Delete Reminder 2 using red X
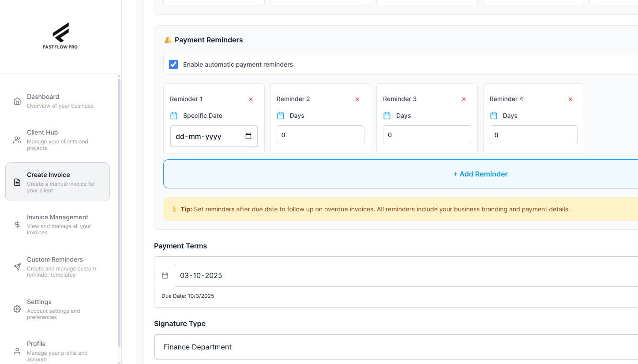This screenshot has height=364, width=638. pyautogui.click(x=357, y=99)
